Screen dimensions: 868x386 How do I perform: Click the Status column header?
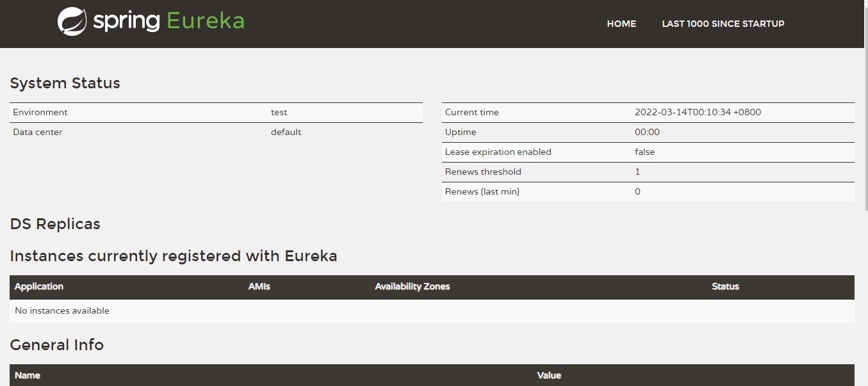[725, 286]
